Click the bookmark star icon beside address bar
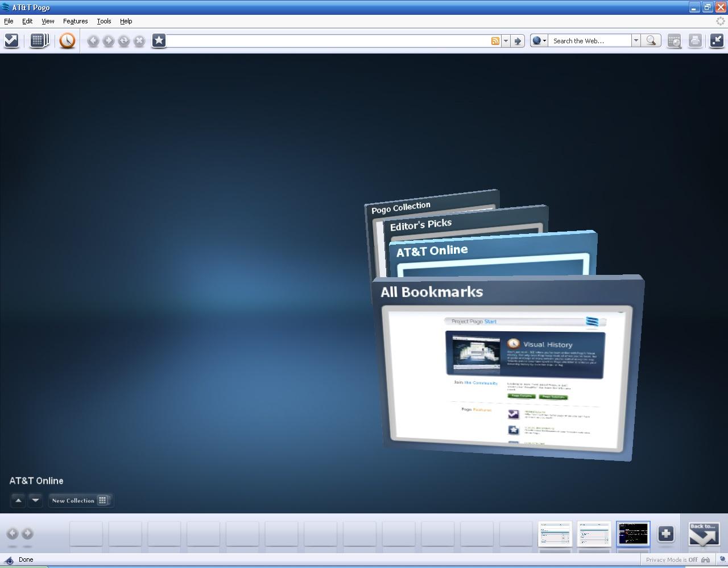 (159, 40)
